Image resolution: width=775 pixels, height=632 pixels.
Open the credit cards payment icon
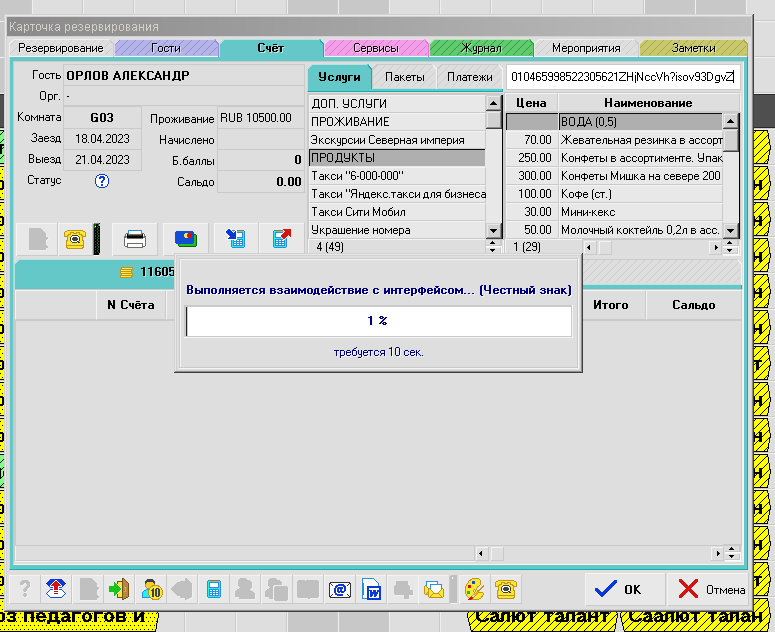click(186, 239)
